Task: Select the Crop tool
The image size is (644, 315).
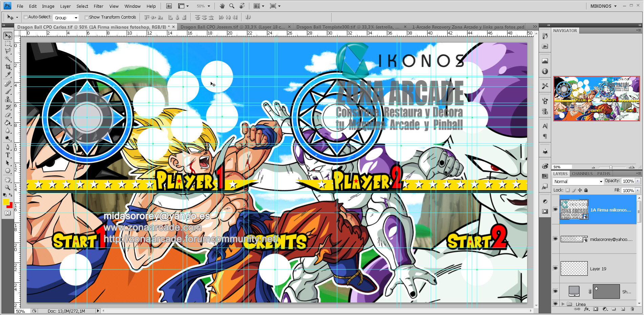Action: (x=7, y=67)
